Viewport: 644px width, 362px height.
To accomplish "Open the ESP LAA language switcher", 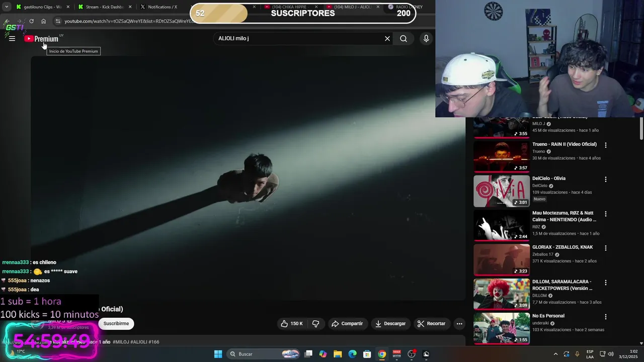I will 590,354.
